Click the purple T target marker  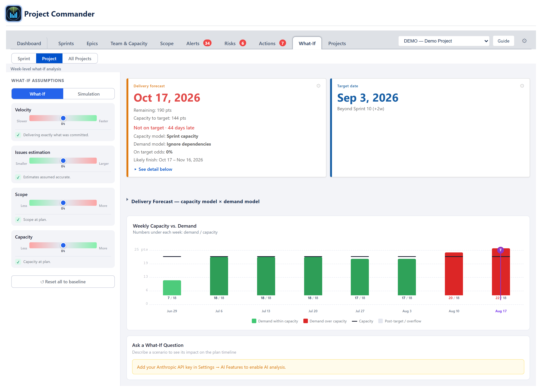click(500, 250)
